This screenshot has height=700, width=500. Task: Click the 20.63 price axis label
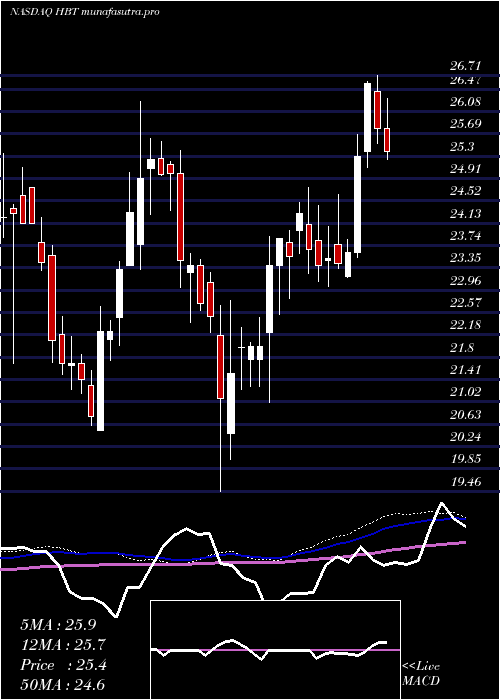465,415
